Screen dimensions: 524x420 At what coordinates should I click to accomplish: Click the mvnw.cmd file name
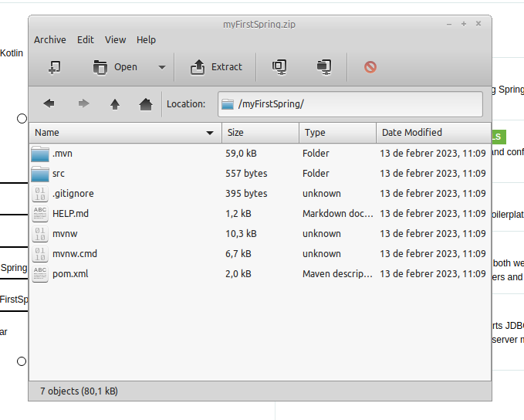click(75, 254)
